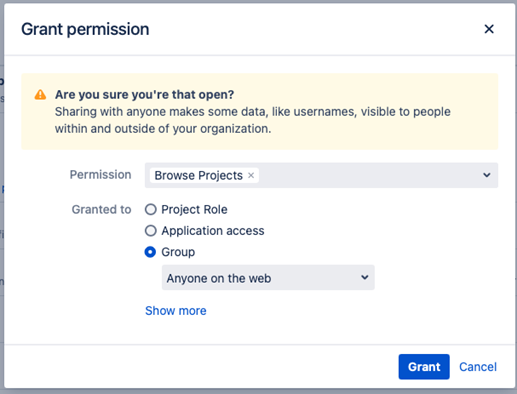Click the Browse Projects chip label

(x=198, y=175)
